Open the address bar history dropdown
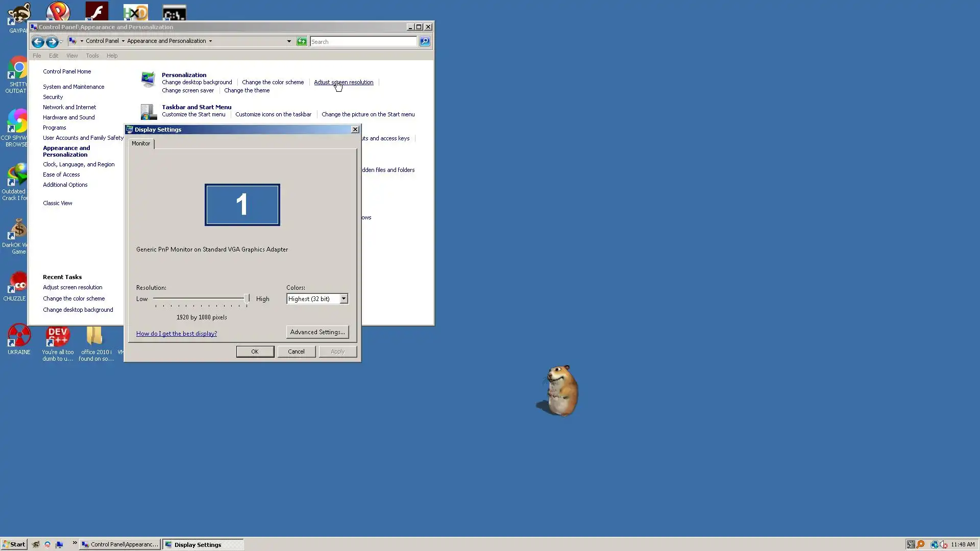The width and height of the screenshot is (980, 551). coord(289,41)
